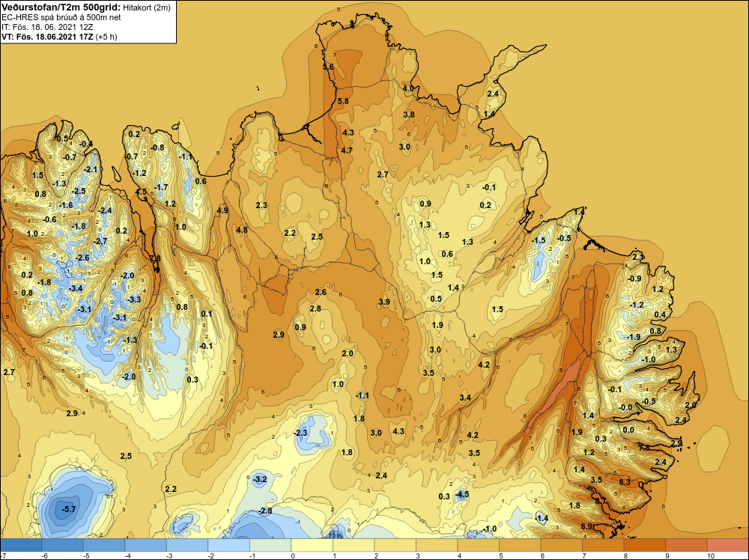This screenshot has width=749, height=560.
Task: Select the legend swatch between 6 and 7
Action: 561,545
